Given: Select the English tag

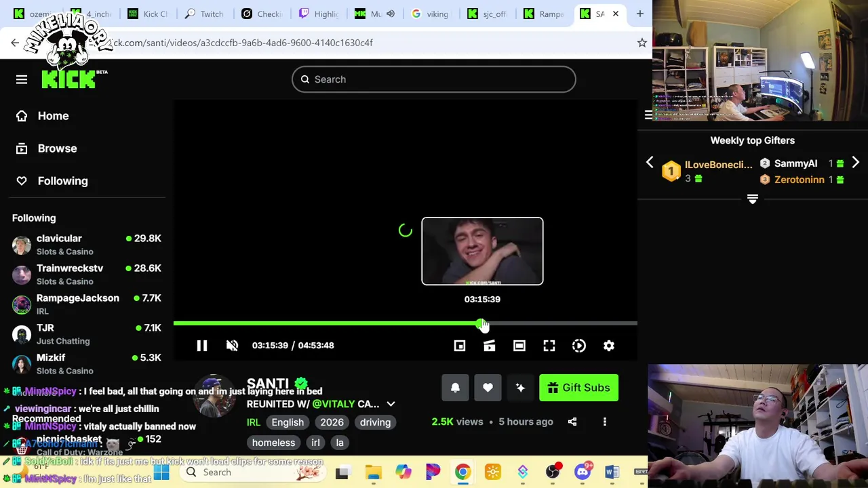Looking at the screenshot, I should pos(288,422).
